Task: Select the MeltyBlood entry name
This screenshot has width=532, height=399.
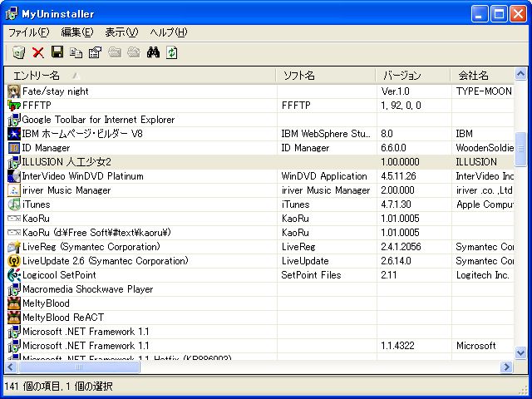Action: 46,303
